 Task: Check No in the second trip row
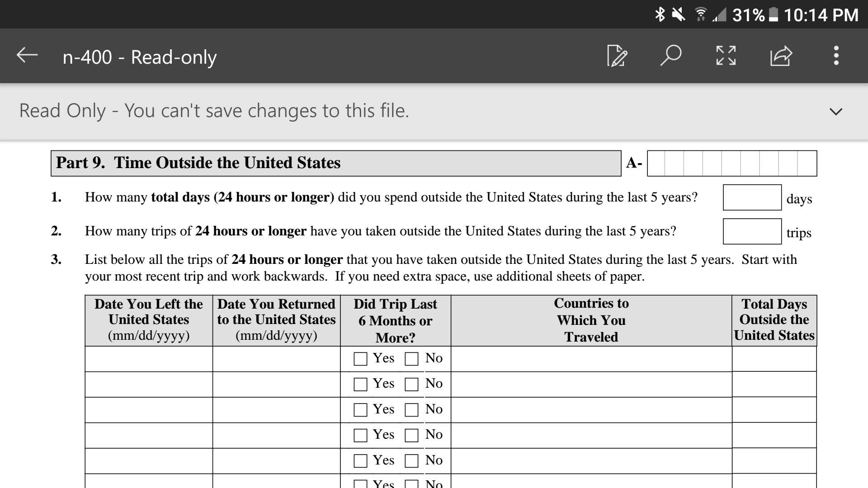click(x=411, y=385)
